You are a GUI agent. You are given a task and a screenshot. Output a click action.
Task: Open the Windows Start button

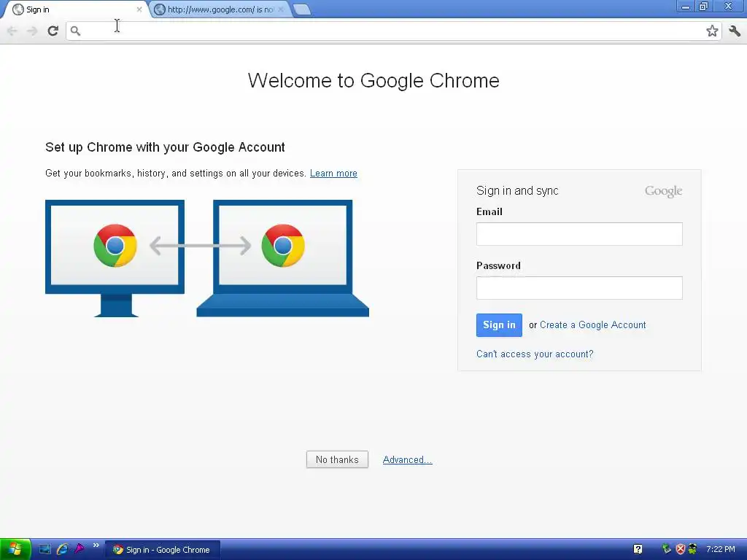15,550
